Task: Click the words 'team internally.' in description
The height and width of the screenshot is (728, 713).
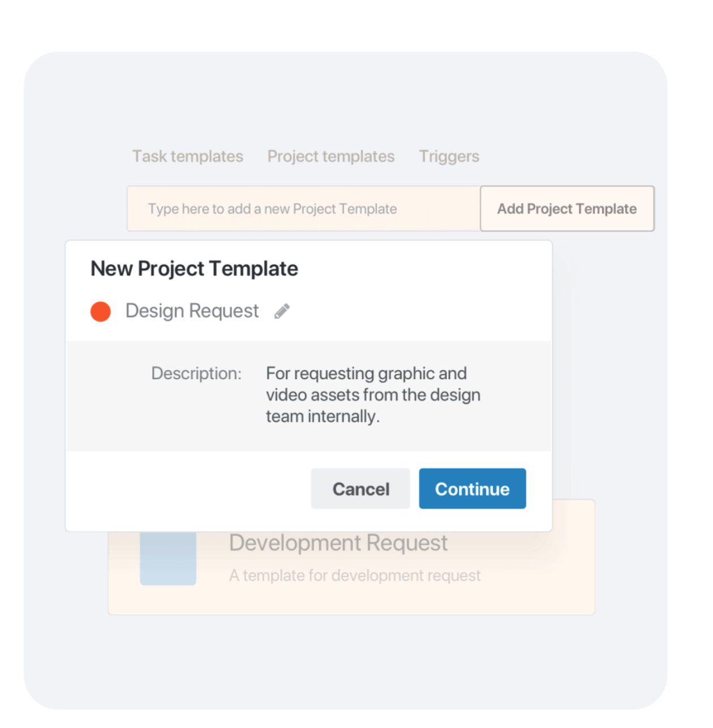Action: pos(323,417)
